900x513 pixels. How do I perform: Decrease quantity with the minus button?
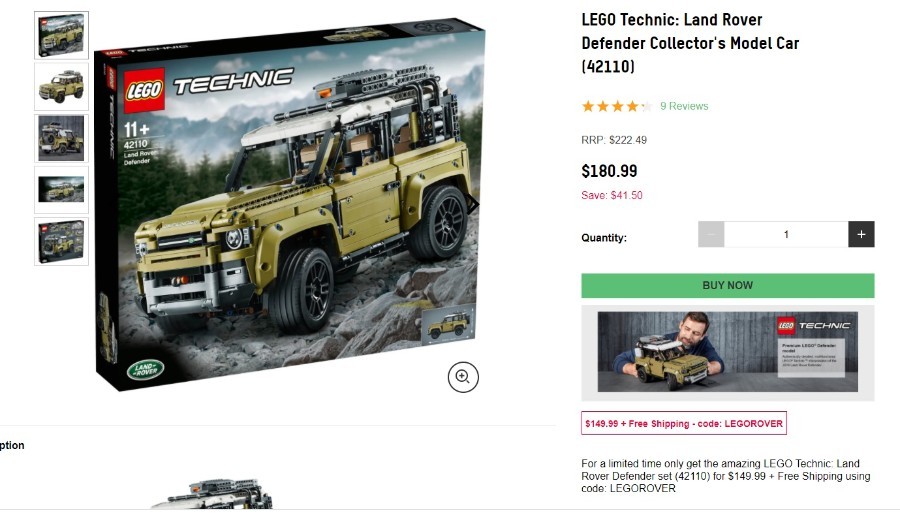point(711,234)
